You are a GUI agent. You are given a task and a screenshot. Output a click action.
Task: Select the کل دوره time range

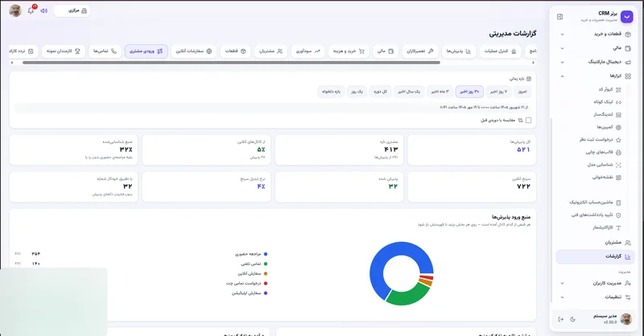pyautogui.click(x=380, y=92)
